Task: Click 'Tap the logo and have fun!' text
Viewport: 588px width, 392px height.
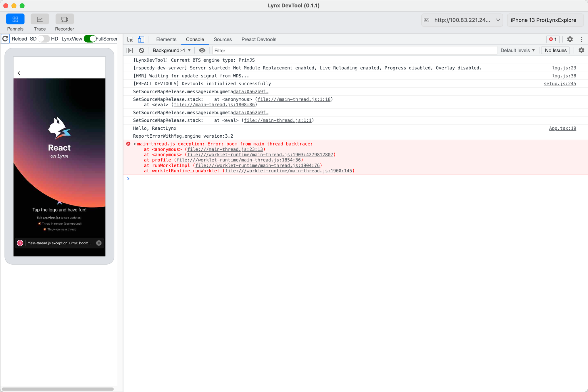Action: (59, 210)
